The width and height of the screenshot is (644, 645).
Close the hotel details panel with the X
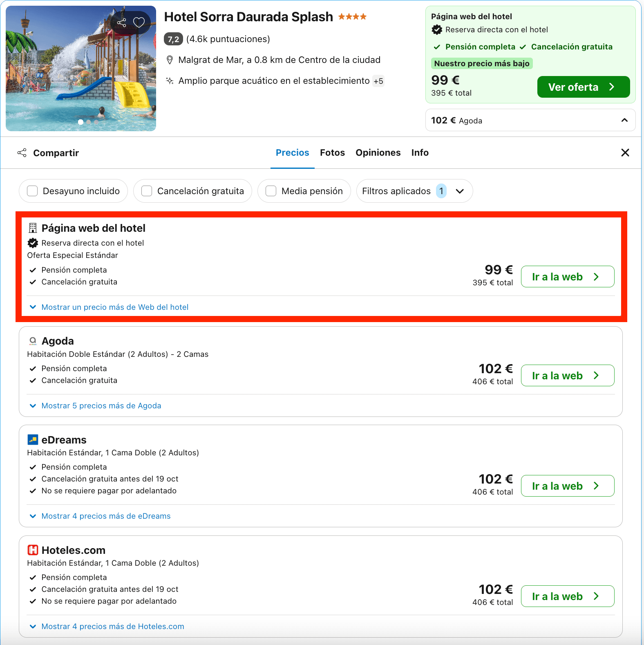click(x=625, y=152)
